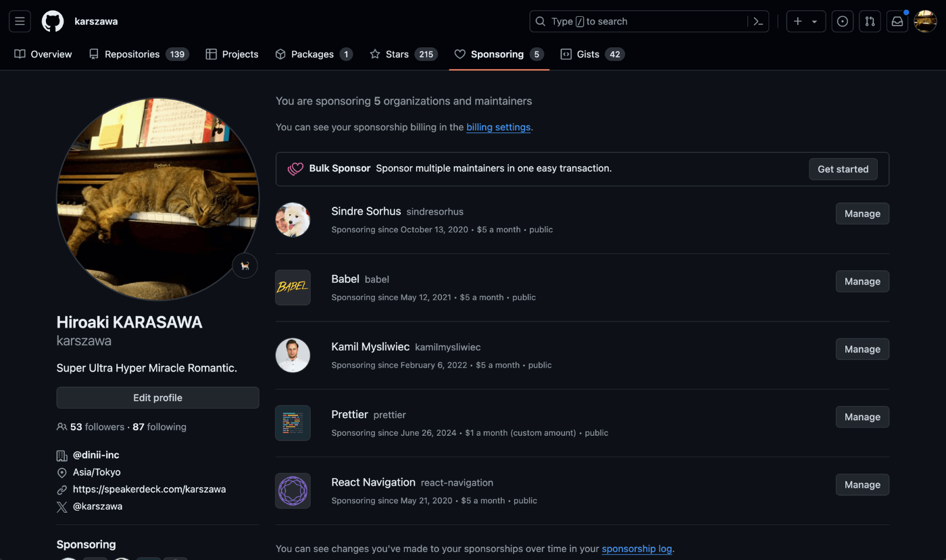Click Get started for Bulk Sponsor

point(843,169)
